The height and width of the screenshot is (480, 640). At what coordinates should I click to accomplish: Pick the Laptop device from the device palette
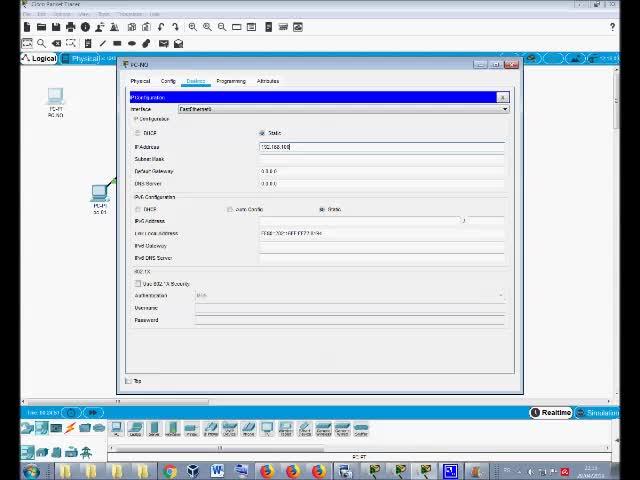pyautogui.click(x=135, y=429)
